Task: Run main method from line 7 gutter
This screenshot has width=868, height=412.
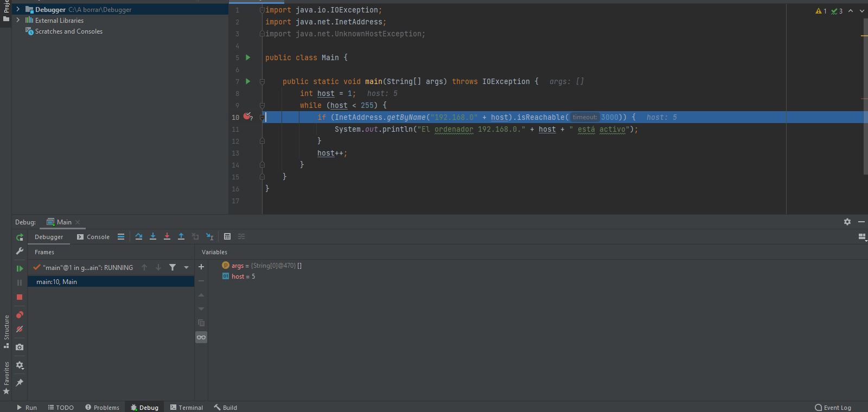Action: pos(248,81)
